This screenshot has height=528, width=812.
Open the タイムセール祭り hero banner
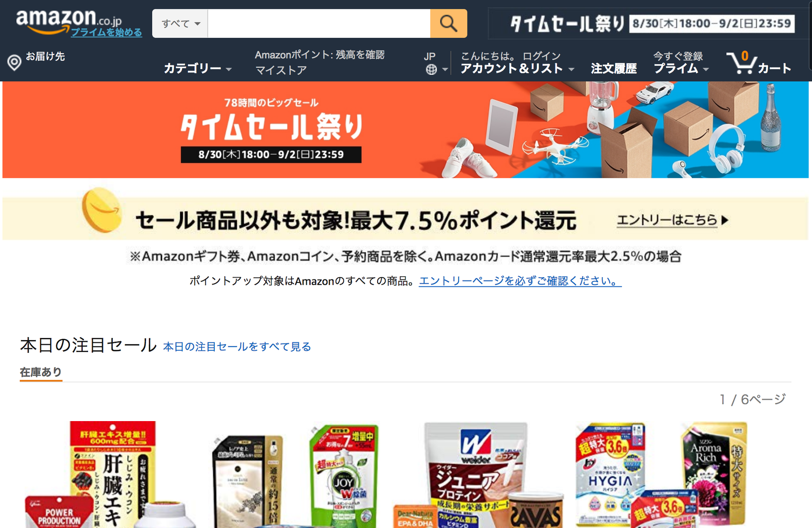tap(405, 130)
